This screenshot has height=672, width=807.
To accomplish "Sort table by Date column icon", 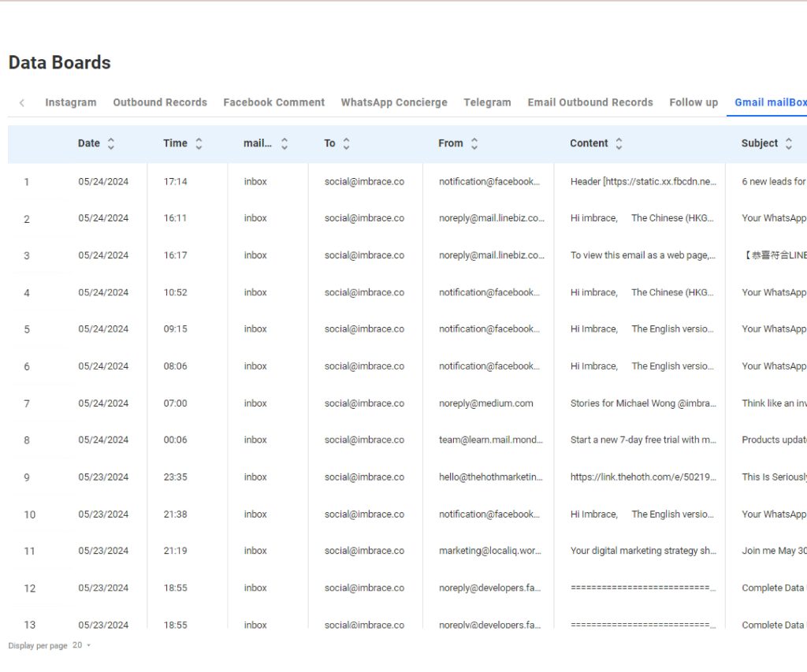I will 111,143.
